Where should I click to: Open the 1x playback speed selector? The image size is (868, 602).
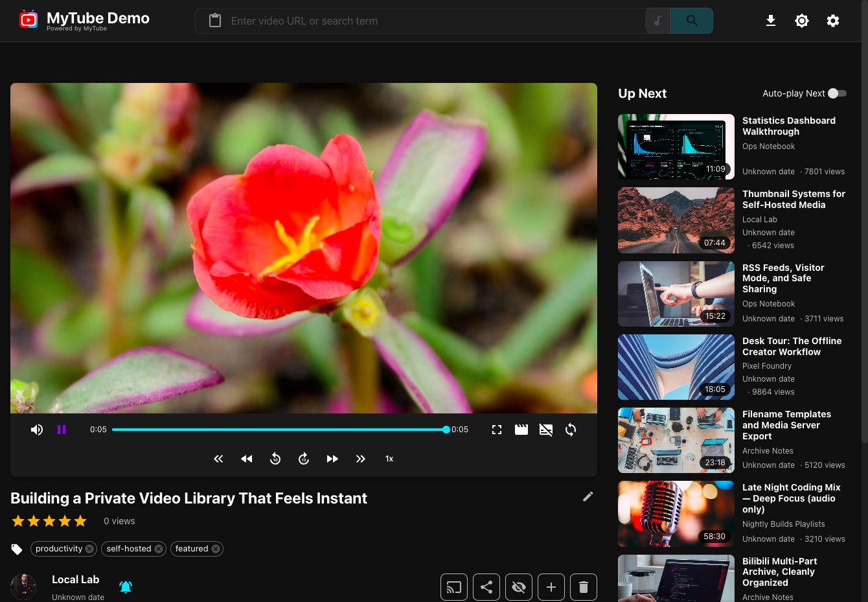pyautogui.click(x=389, y=459)
